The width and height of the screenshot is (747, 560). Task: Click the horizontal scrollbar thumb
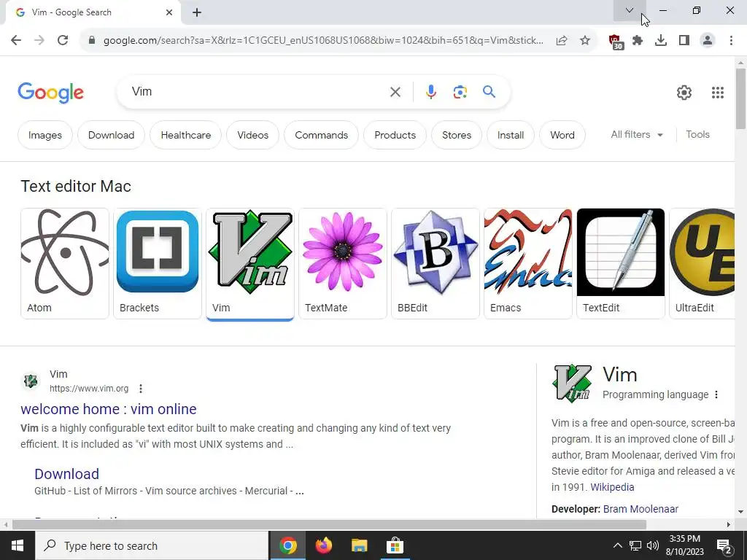coord(329,525)
